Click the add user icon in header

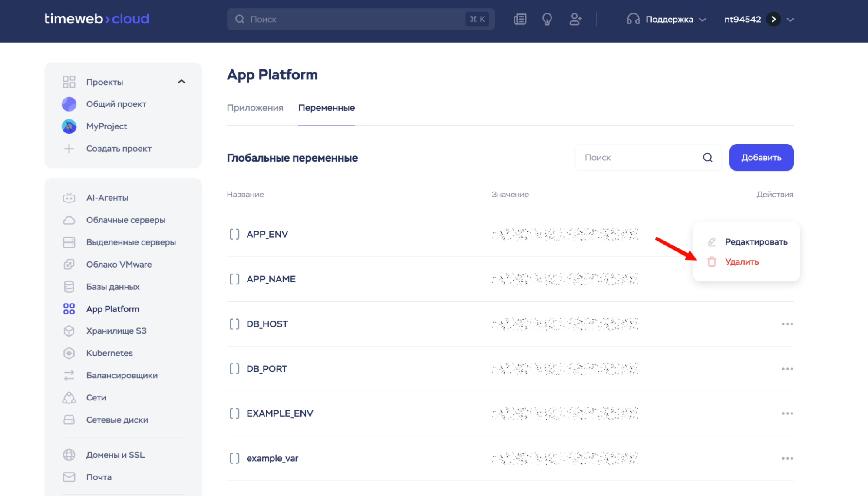(x=575, y=19)
